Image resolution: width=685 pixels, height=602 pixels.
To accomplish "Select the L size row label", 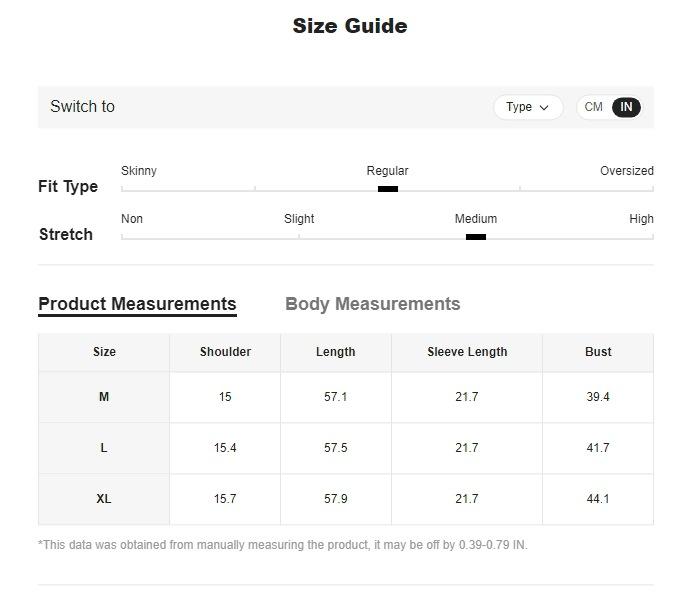I will tap(104, 448).
